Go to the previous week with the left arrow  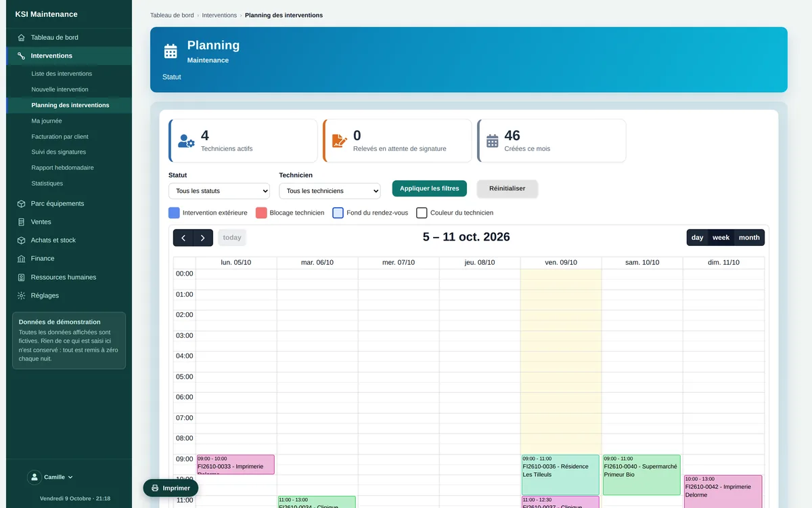[183, 238]
